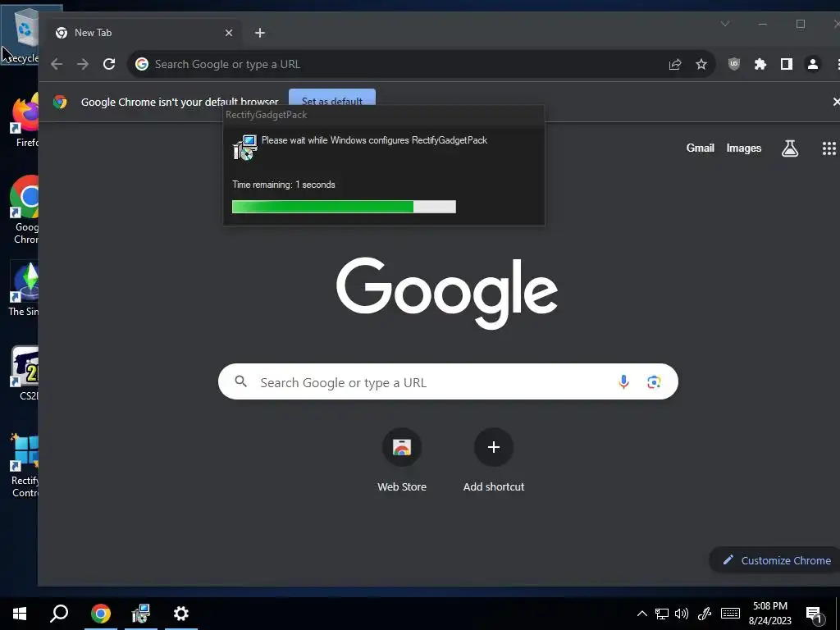
Task: Open the touch keyboard tray icon
Action: point(730,614)
